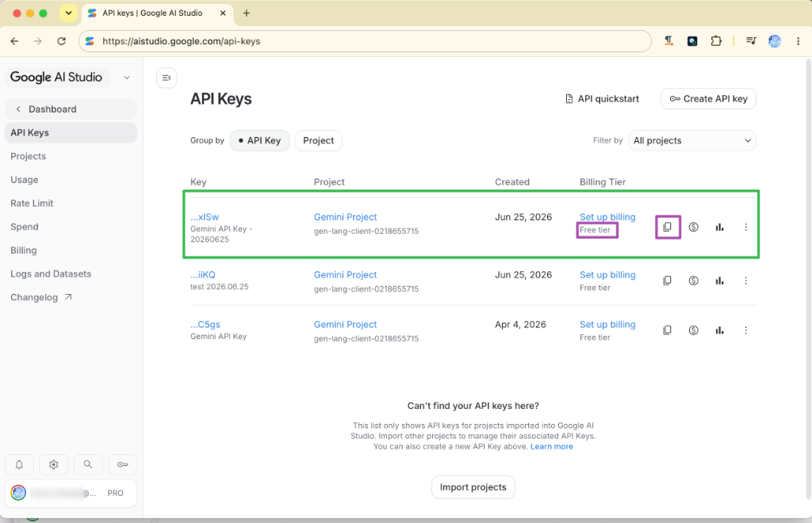Screen dimensions: 812x523
Task: Go back to Dashboard
Action: click(x=71, y=109)
